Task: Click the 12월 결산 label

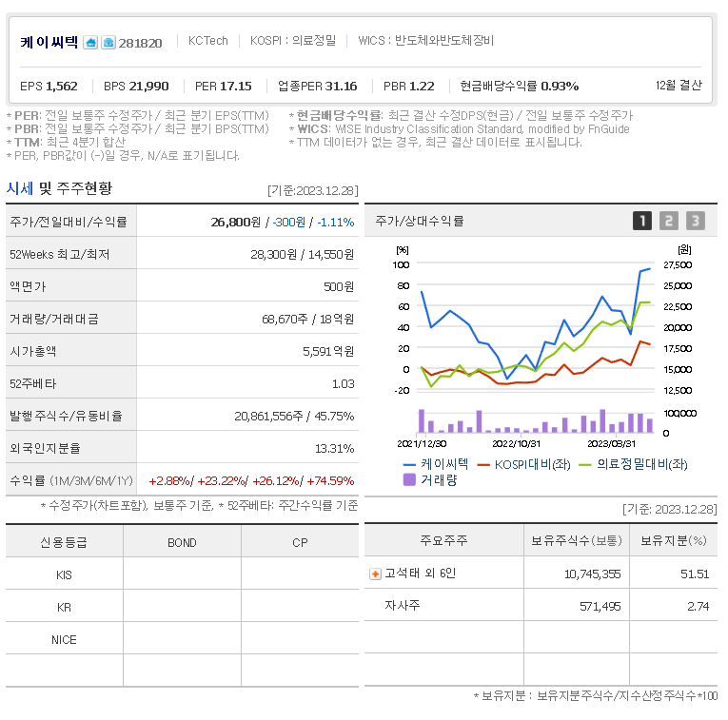Action: click(679, 86)
